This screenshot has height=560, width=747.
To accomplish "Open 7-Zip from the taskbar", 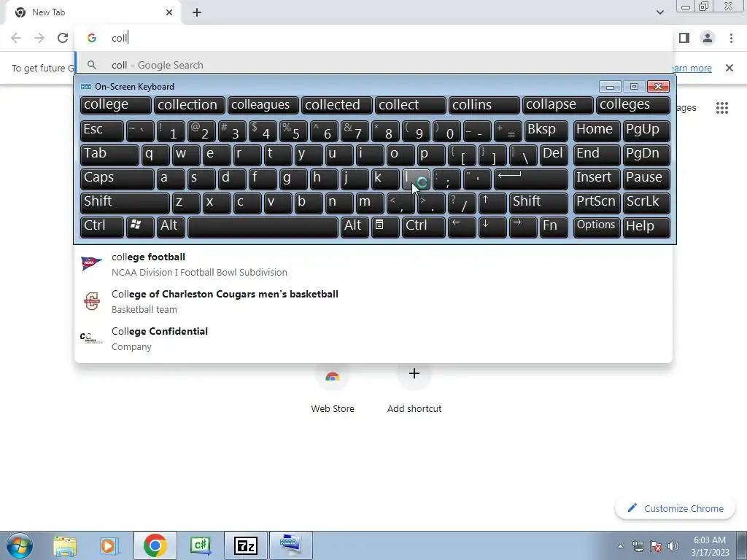I will coord(246,545).
